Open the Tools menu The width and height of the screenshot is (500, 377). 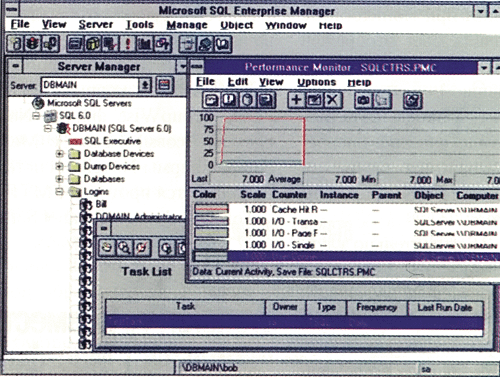click(x=140, y=25)
